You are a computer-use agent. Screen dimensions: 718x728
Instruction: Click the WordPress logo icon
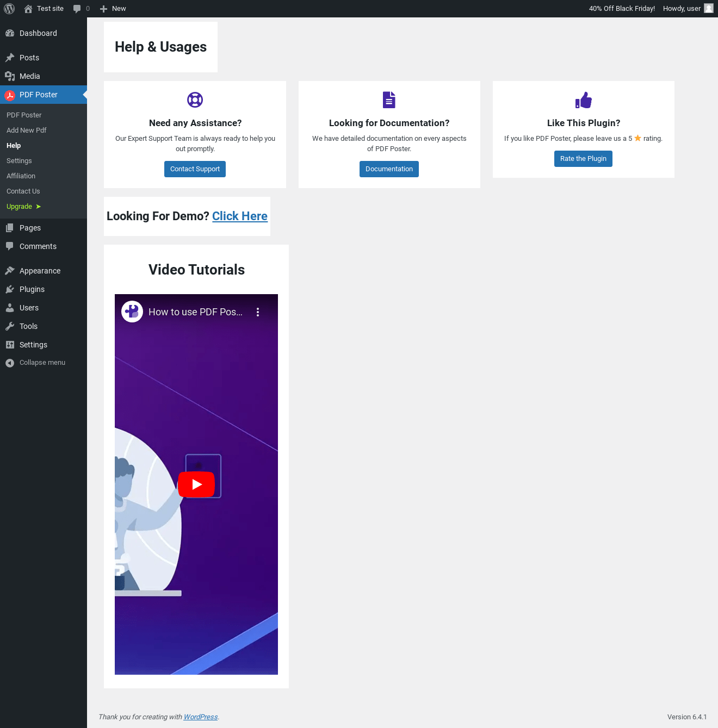click(9, 9)
